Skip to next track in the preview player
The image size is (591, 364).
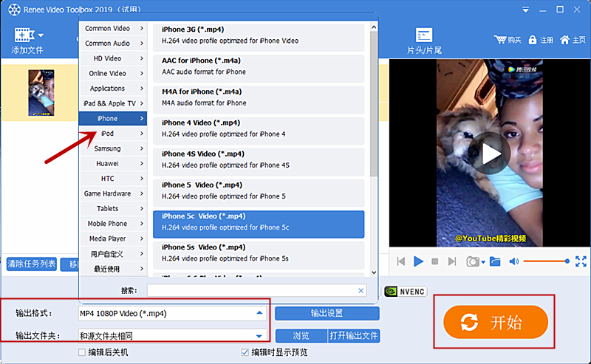(452, 261)
